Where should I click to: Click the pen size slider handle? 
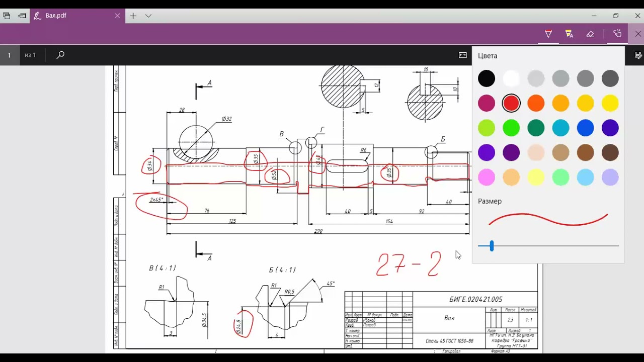492,246
